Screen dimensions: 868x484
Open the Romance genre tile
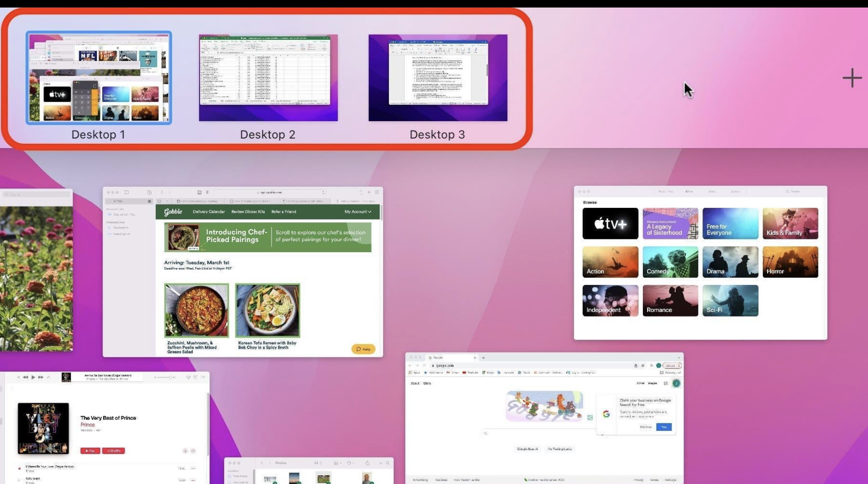point(670,300)
